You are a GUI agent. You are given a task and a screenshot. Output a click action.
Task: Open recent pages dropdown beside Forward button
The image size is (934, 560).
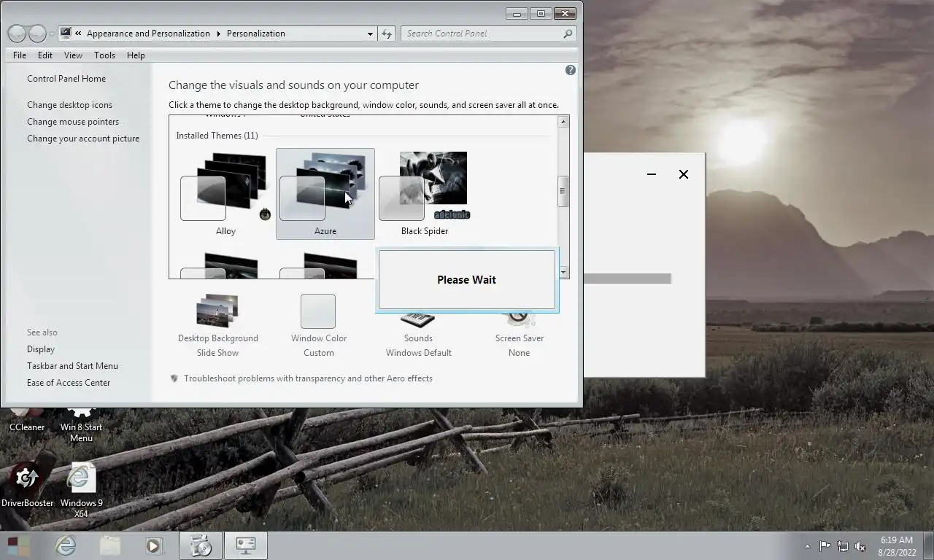52,34
